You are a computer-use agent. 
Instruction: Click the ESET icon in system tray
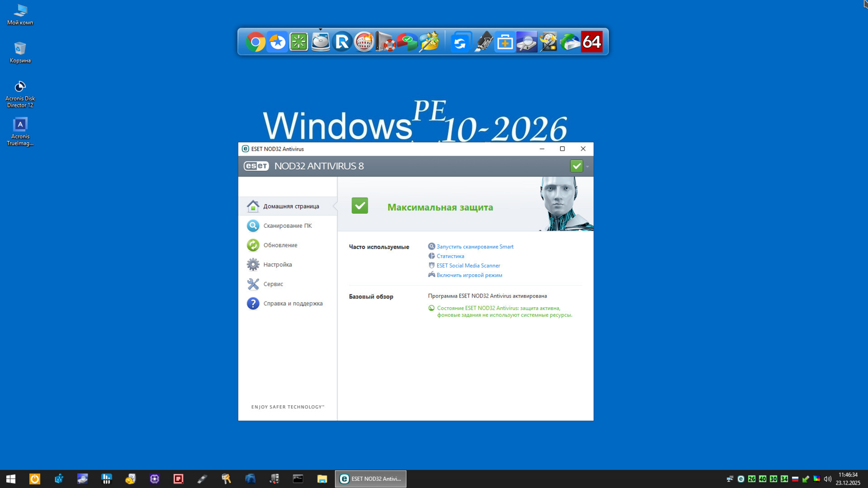point(741,479)
